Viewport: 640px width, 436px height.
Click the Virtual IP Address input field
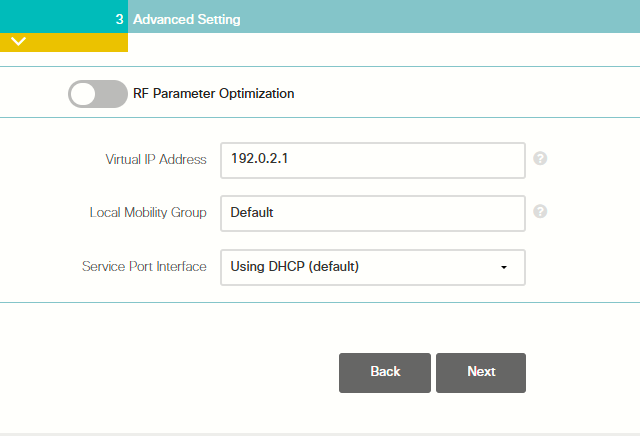coord(373,160)
